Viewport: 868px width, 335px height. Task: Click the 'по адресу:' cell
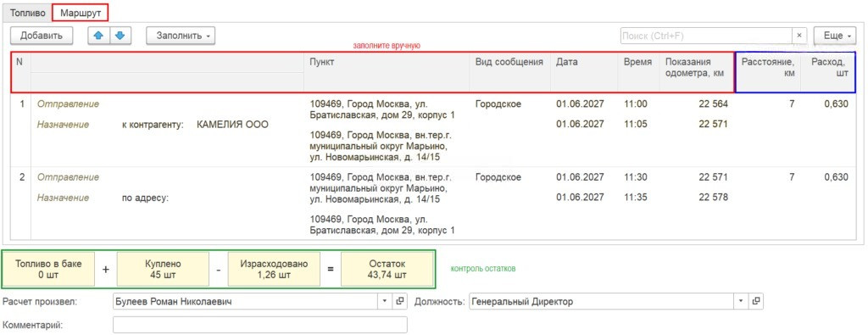click(x=145, y=198)
